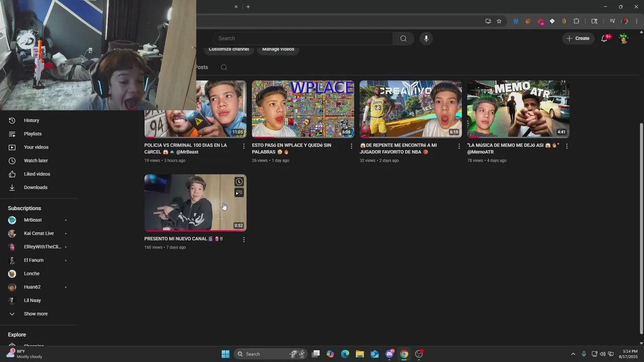The image size is (644, 362).
Task: Open title 'POLICIA VS CRIMINAL 100 DIAS'
Action: tap(186, 148)
